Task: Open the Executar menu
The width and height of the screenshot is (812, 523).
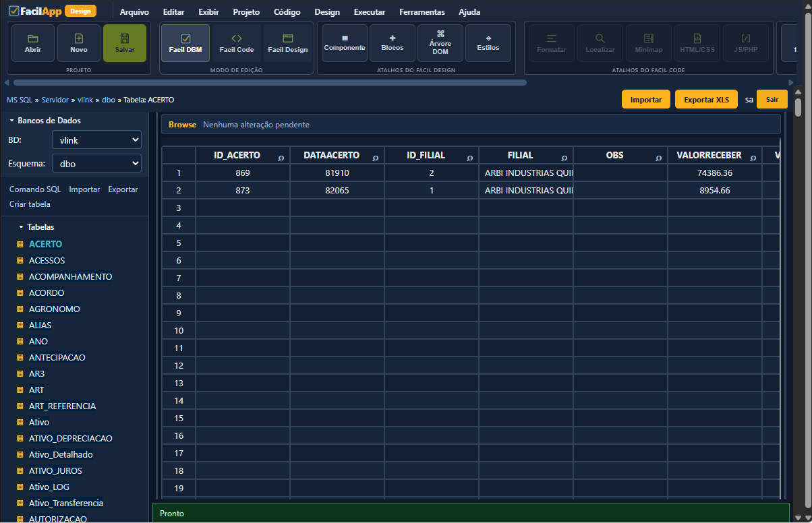Action: point(370,12)
